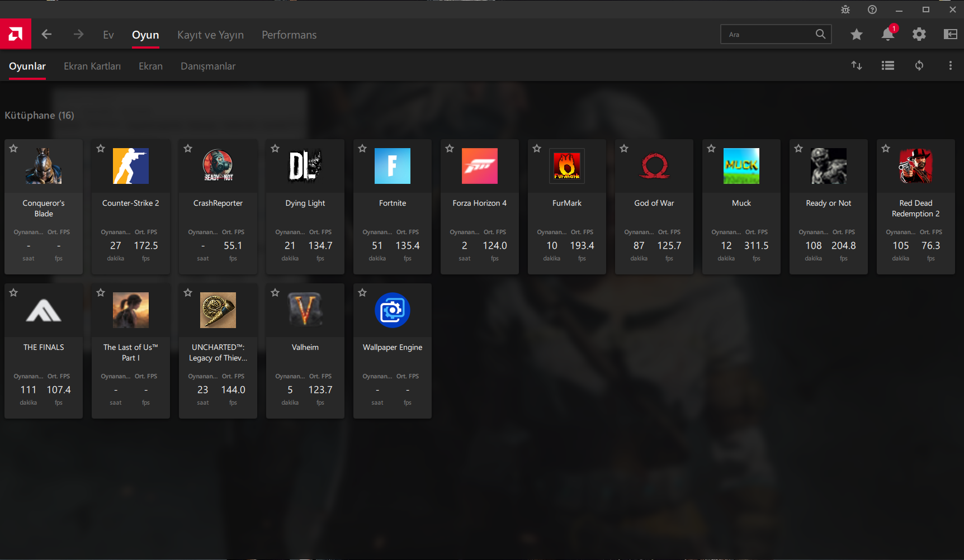Open Kayıt ve Yayın tab
964x560 pixels.
210,35
